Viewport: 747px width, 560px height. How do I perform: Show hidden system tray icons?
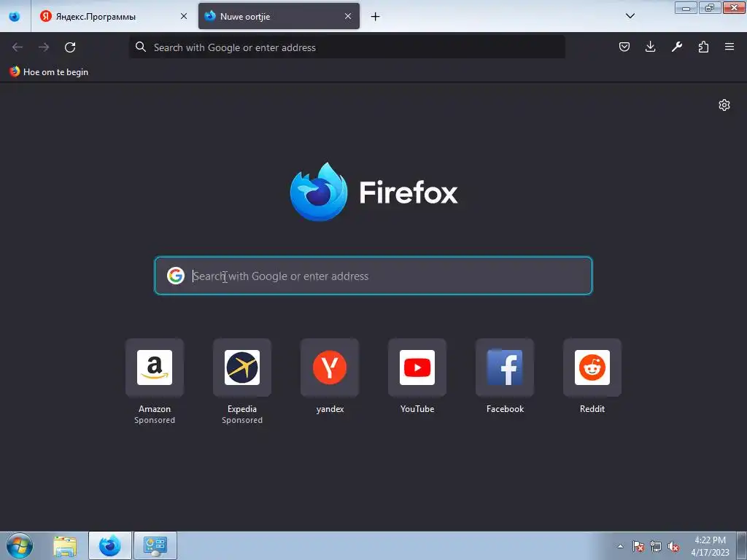click(x=620, y=546)
